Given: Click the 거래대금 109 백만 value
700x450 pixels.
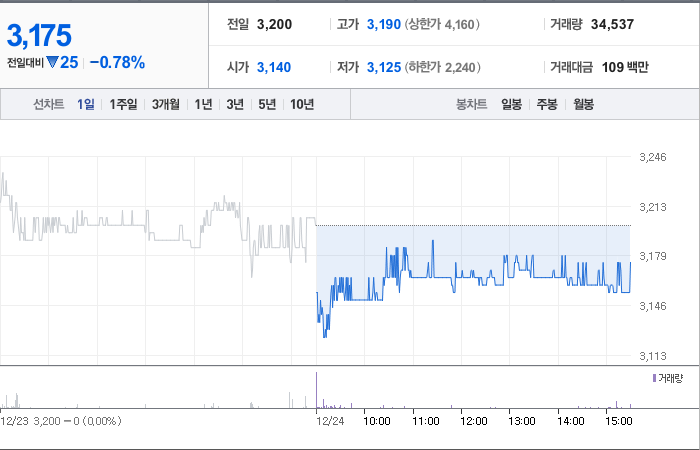Looking at the screenshot, I should pos(625,67).
